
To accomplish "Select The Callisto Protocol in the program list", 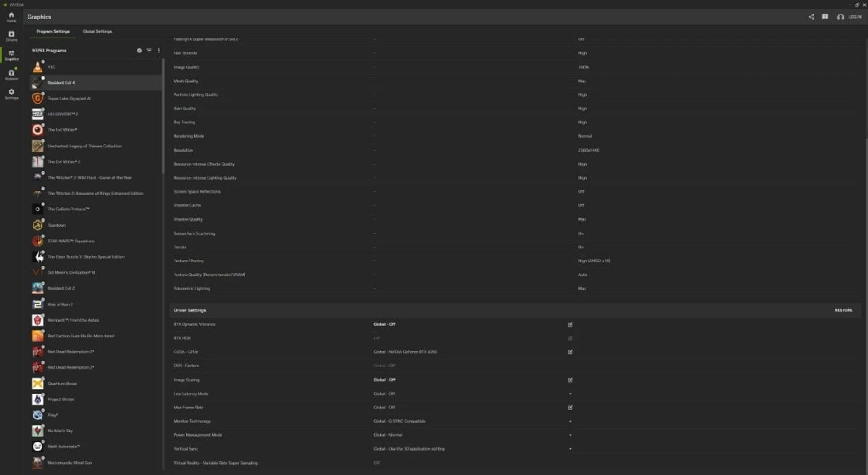I will 96,209.
